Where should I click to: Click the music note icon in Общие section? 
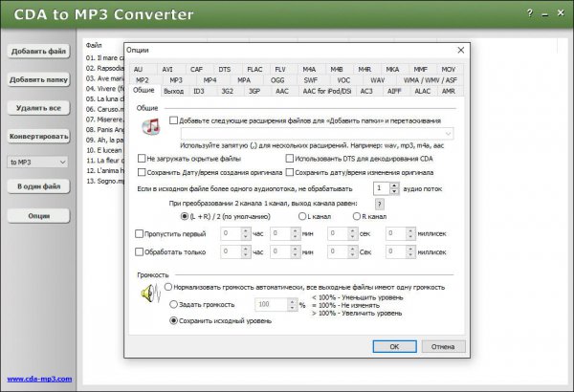(x=151, y=126)
